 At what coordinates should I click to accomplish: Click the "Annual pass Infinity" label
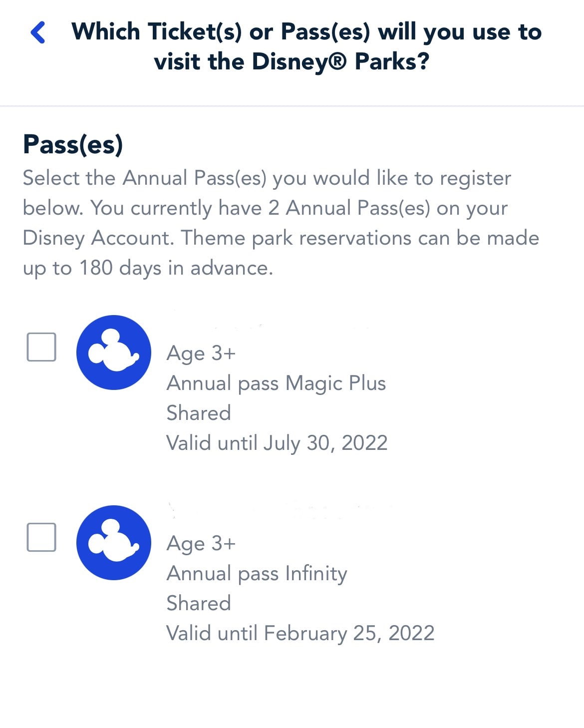pyautogui.click(x=257, y=574)
